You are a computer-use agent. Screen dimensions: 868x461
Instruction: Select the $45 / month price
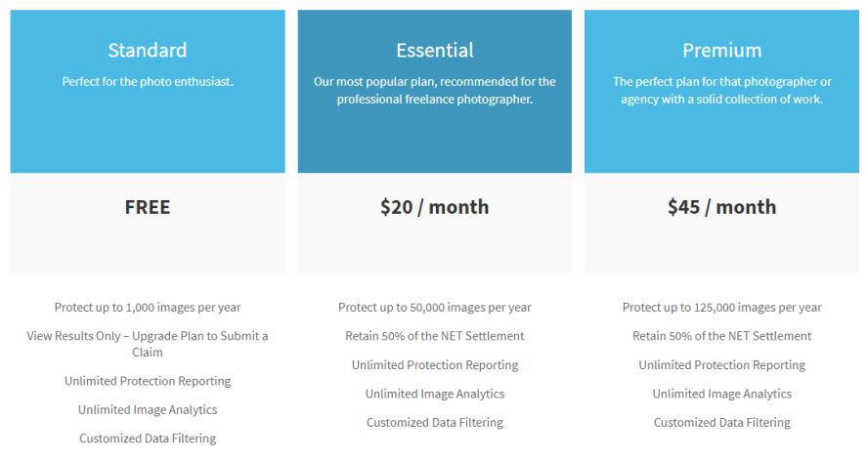pyautogui.click(x=721, y=207)
